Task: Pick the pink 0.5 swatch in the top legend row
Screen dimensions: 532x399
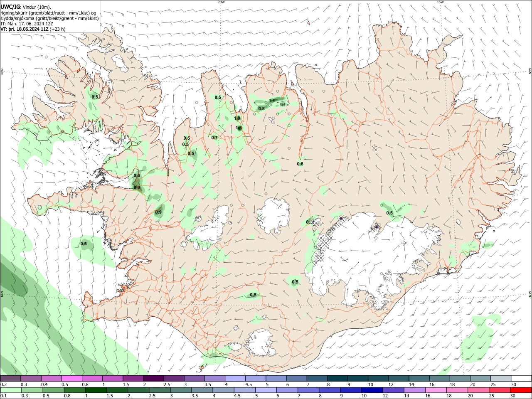Action: [x=71, y=379]
